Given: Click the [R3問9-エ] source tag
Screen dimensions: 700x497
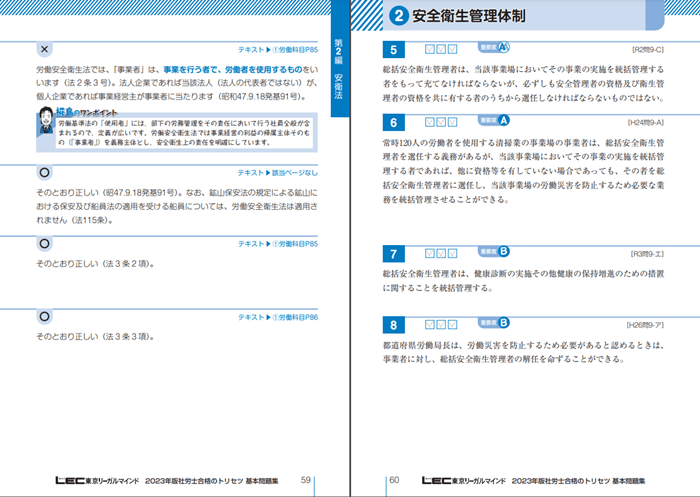Looking at the screenshot, I should click(x=647, y=254).
